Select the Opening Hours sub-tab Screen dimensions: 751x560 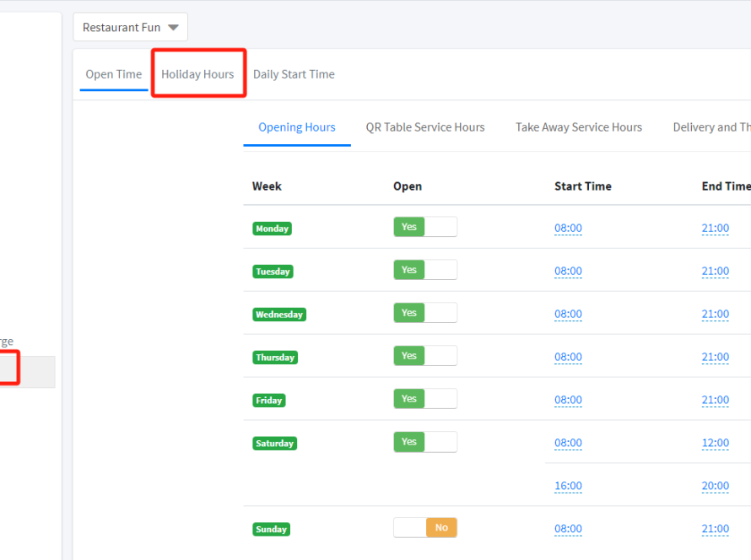pyautogui.click(x=296, y=127)
